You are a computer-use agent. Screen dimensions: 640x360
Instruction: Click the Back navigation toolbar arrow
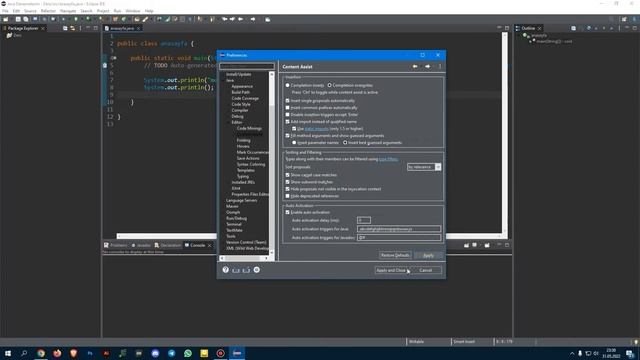pos(240,19)
